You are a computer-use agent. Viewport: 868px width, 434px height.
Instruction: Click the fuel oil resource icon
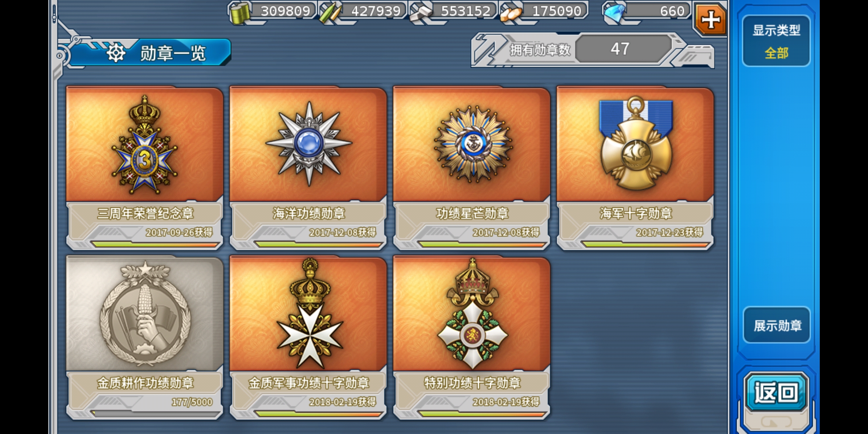[x=240, y=12]
